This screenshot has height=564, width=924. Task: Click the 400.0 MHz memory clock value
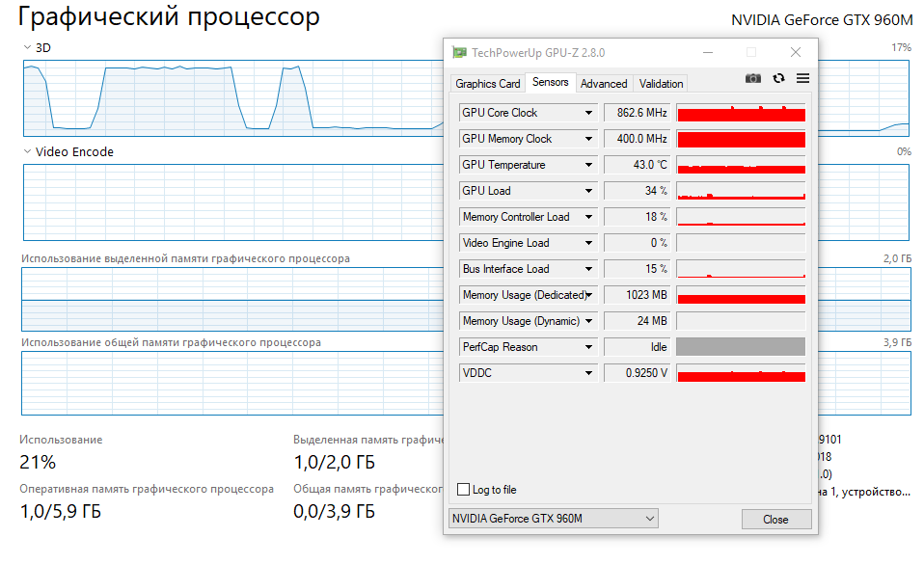click(x=637, y=139)
